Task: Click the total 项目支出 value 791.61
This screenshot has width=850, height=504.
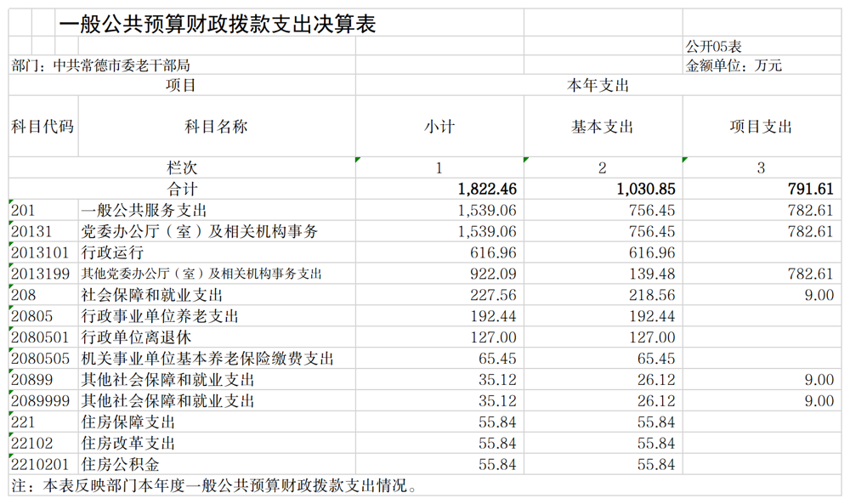Action: tap(811, 190)
